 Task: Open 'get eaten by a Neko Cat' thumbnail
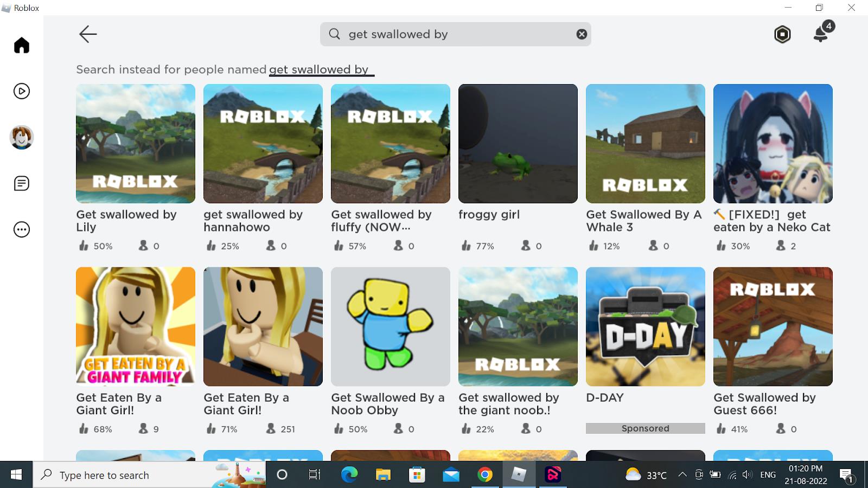click(773, 144)
